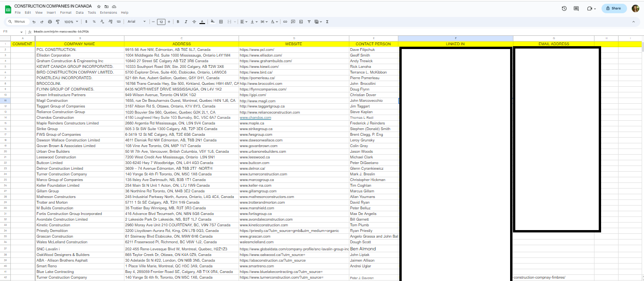Open the text color picker
Viewport: 644px width, 281px height.
click(x=202, y=22)
